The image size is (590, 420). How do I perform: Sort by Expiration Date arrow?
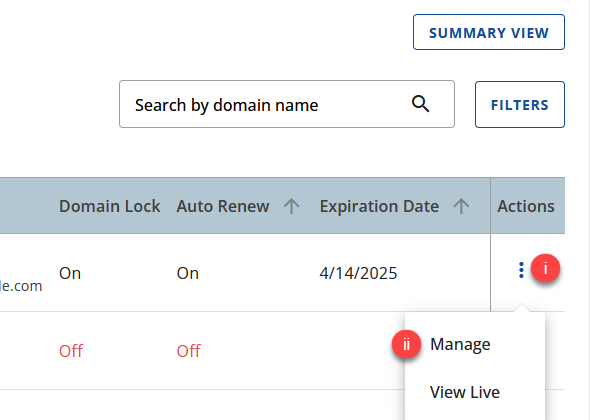pyautogui.click(x=461, y=206)
